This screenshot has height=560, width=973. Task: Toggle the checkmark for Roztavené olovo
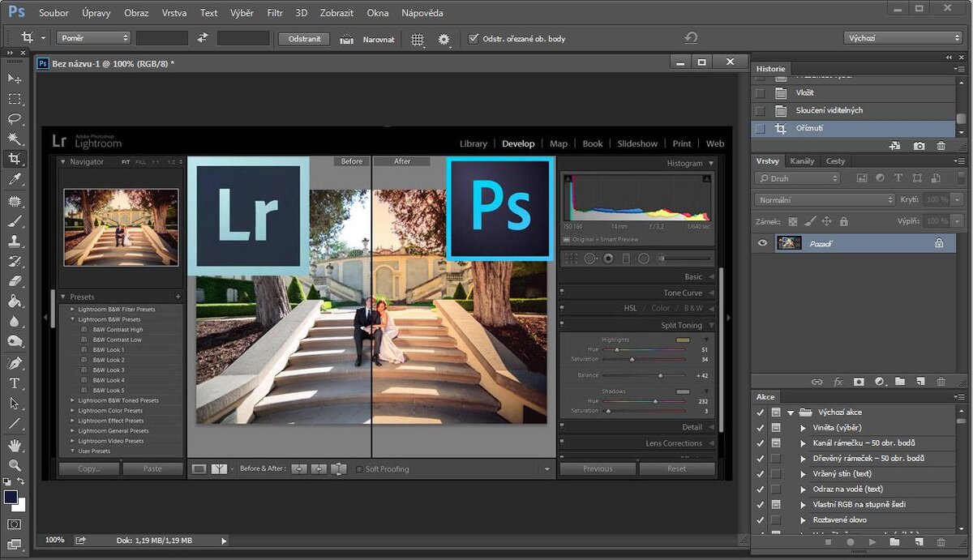pyautogui.click(x=760, y=519)
